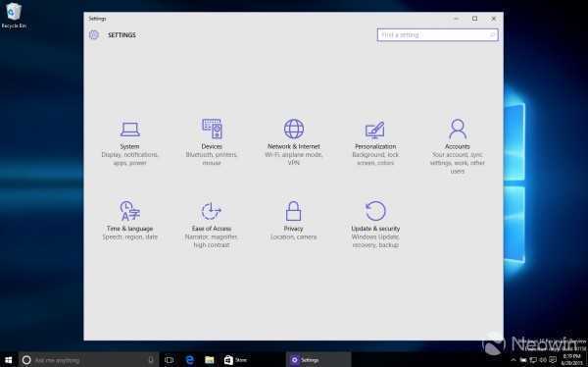The image size is (588, 367).
Task: Click the Ask me anything search field
Action: tap(89, 360)
